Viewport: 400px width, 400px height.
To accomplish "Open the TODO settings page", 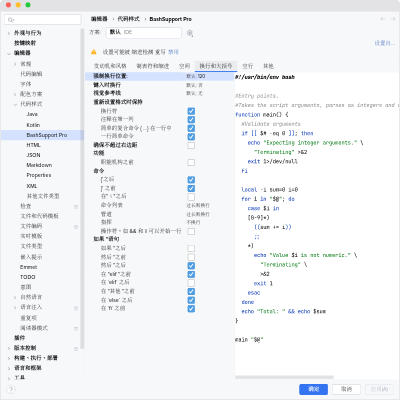I will point(28,277).
